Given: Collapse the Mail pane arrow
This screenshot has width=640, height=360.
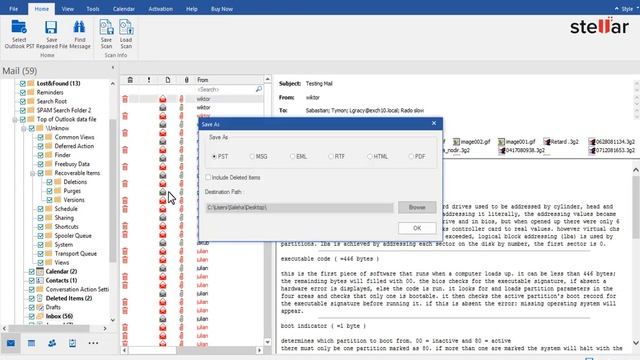Looking at the screenshot, I should pyautogui.click(x=113, y=68).
